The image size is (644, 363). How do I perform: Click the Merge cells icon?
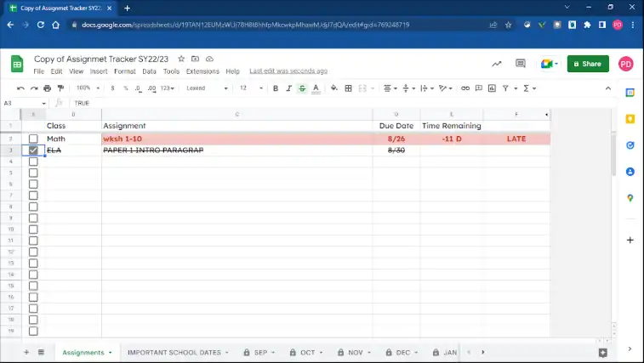362,88
